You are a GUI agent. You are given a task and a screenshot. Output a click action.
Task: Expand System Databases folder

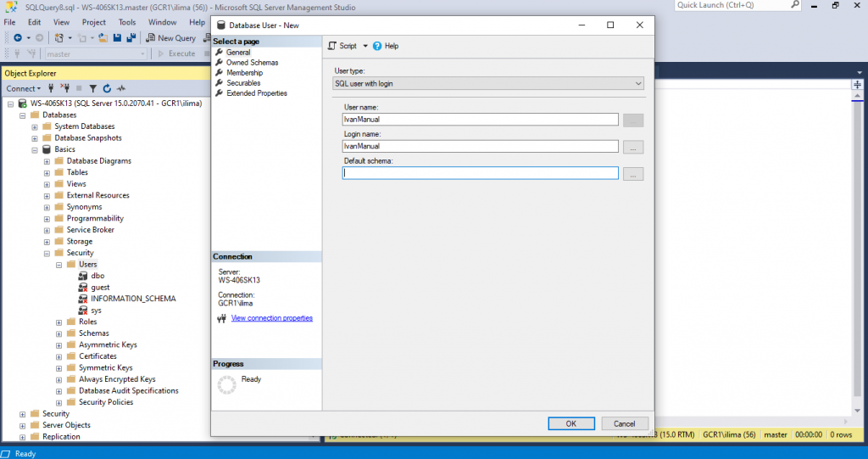click(35, 127)
